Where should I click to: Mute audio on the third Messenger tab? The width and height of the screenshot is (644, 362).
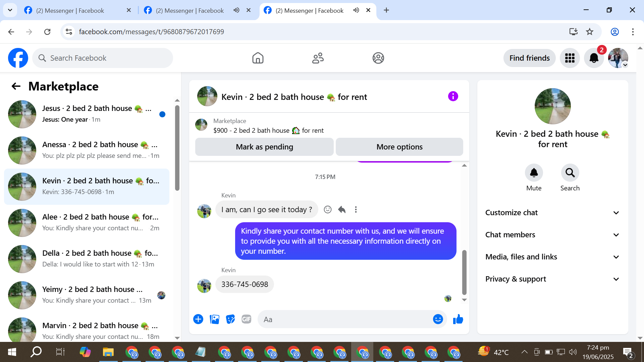click(356, 10)
